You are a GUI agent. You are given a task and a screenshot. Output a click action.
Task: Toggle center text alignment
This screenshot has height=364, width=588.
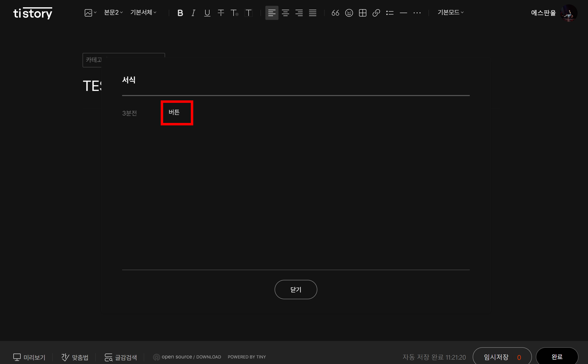coord(285,13)
